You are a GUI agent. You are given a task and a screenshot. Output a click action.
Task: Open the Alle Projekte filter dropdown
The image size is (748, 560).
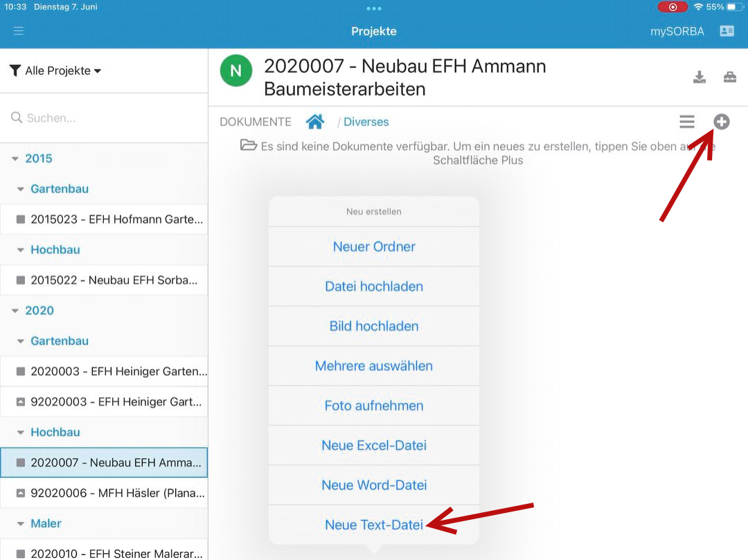(x=57, y=71)
